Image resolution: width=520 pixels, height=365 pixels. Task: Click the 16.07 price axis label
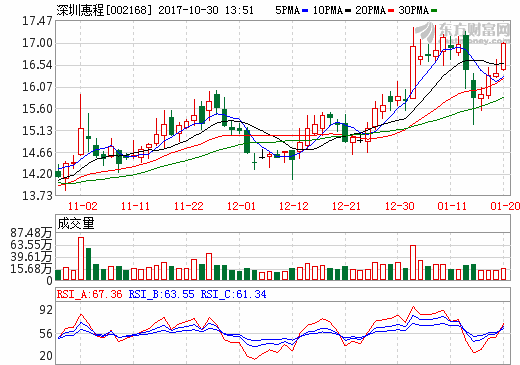pos(37,87)
